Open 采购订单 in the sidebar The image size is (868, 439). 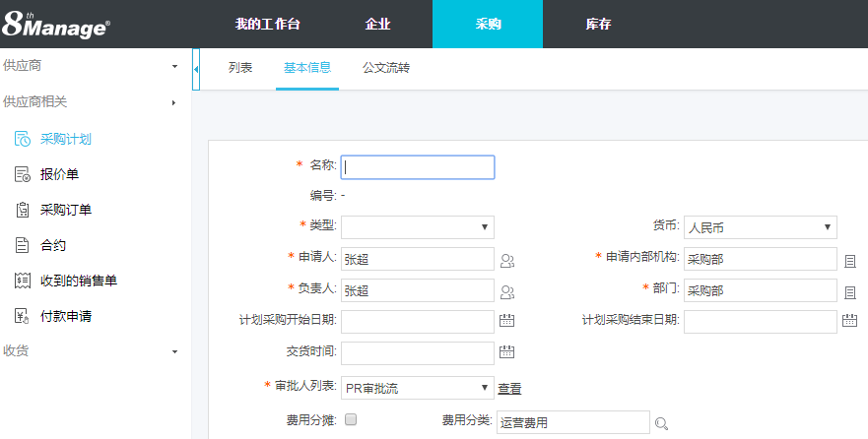pyautogui.click(x=66, y=210)
